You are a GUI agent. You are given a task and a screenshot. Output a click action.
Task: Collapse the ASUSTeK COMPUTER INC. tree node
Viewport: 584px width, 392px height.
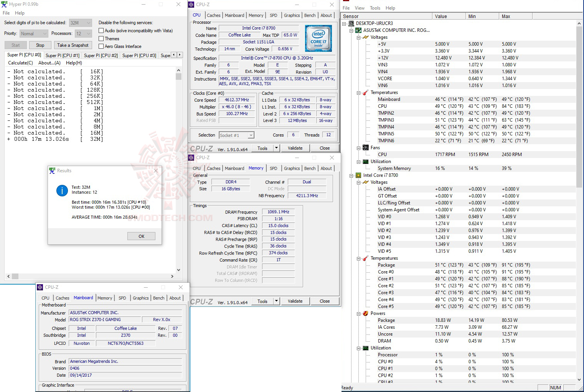[x=351, y=30]
